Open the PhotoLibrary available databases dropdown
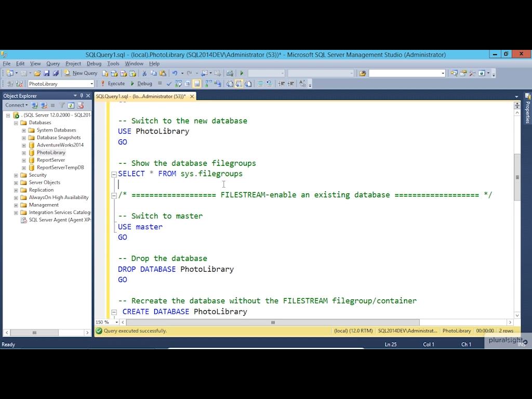This screenshot has width=532, height=399. pyautogui.click(x=91, y=84)
